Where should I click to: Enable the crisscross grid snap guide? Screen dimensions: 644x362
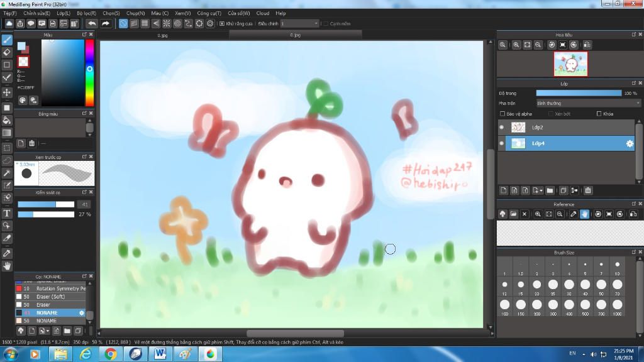click(145, 23)
